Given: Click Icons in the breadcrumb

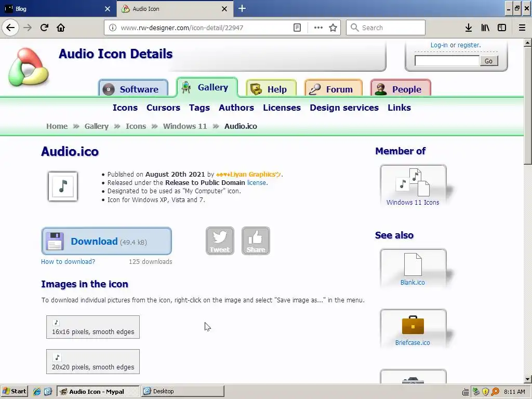Looking at the screenshot, I should click(x=136, y=126).
